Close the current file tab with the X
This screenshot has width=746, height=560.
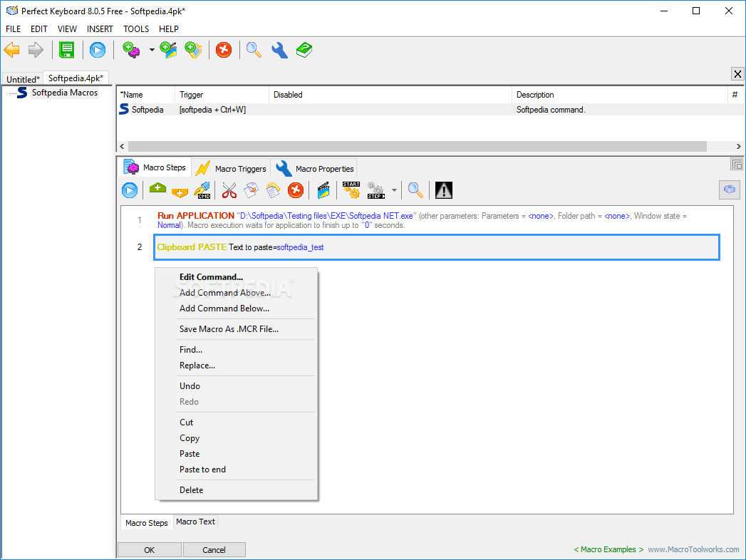(x=737, y=74)
